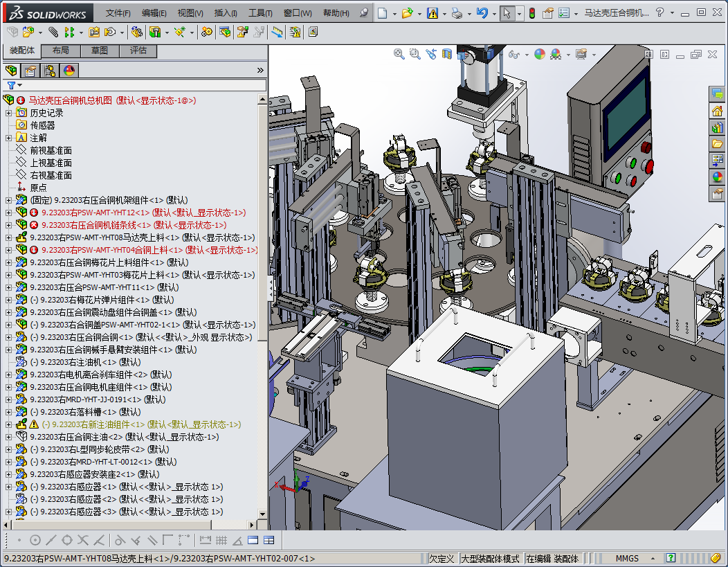Click the Show Hidden Components icon
The image size is (728, 567).
(x=136, y=32)
